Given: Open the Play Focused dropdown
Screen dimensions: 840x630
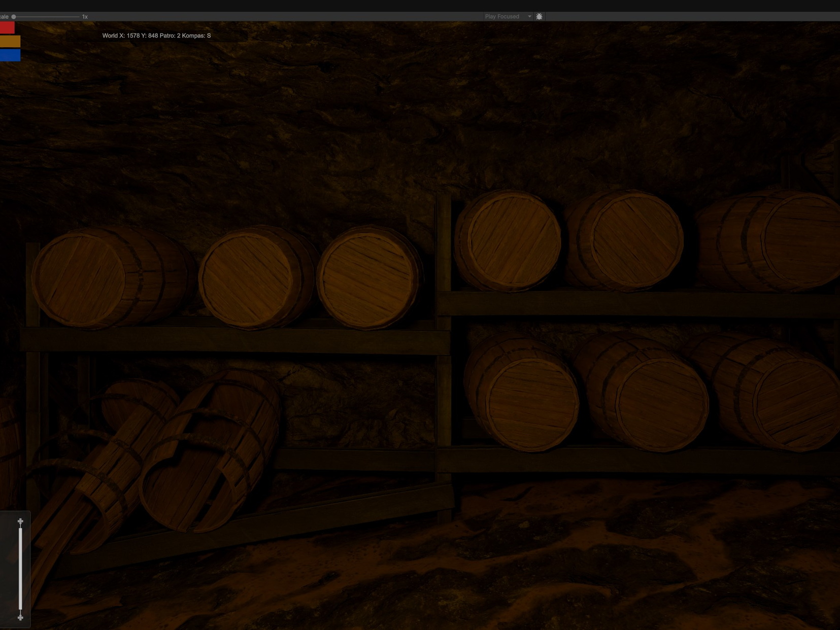Looking at the screenshot, I should pyautogui.click(x=502, y=17).
